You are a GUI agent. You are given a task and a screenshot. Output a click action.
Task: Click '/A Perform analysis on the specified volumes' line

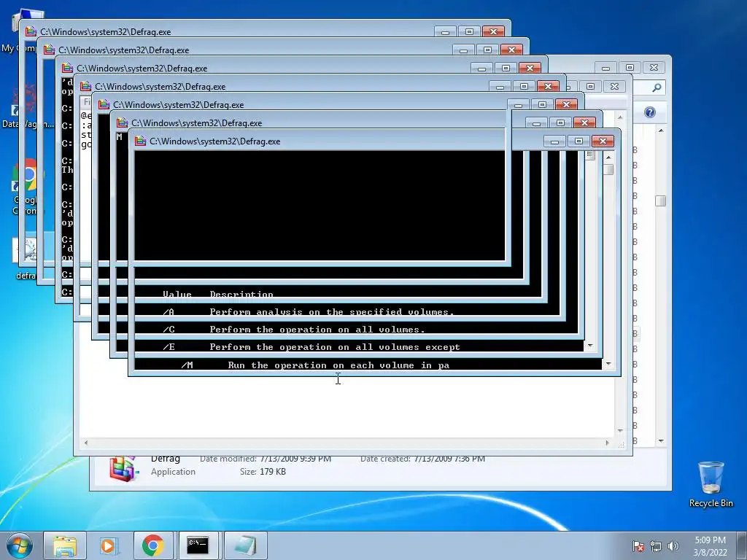(309, 312)
